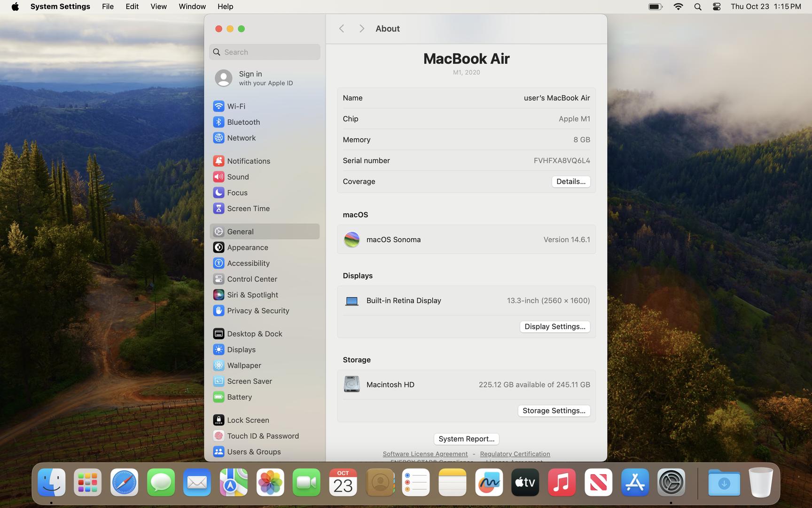Click the forward navigation chevron
This screenshot has width=812, height=508.
coord(361,29)
